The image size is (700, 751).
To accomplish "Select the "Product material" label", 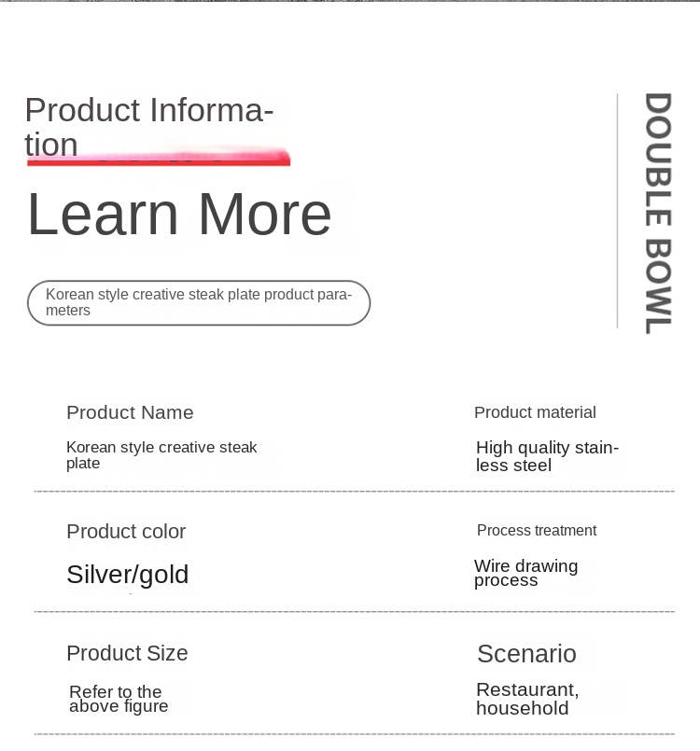I will point(535,412).
